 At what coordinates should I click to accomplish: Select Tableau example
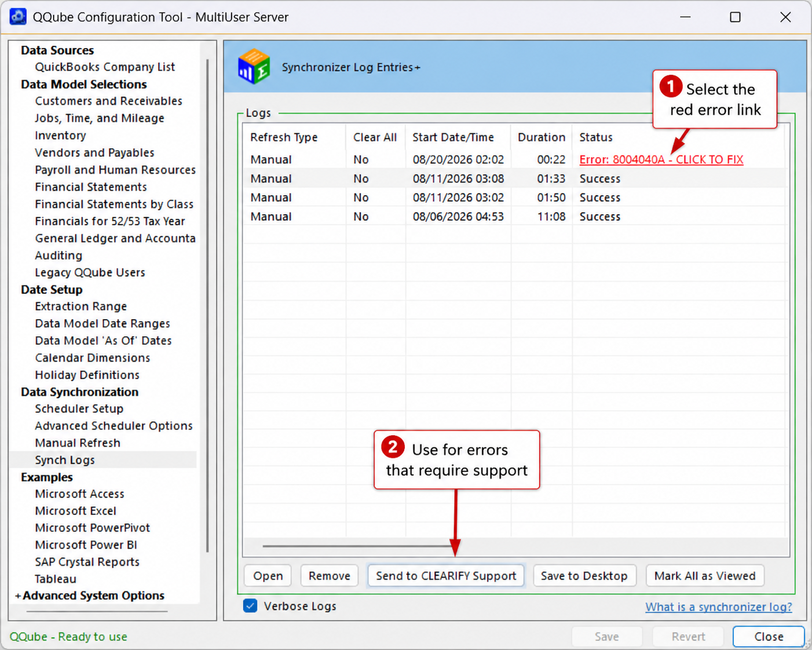tap(55, 579)
